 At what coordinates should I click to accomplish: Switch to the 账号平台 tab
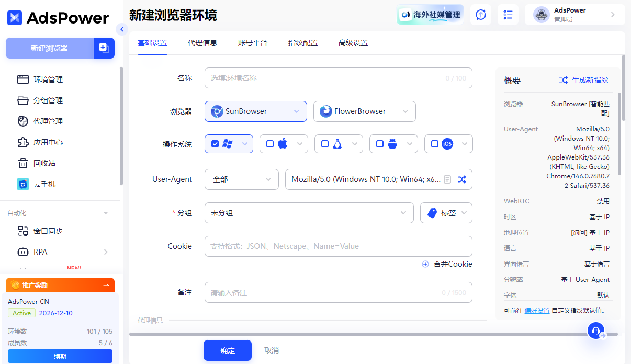point(253,43)
